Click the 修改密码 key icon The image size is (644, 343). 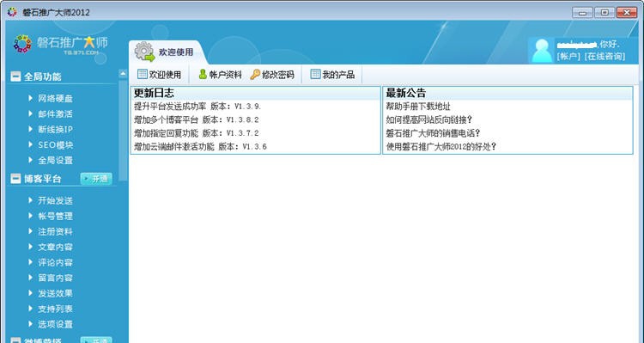255,74
